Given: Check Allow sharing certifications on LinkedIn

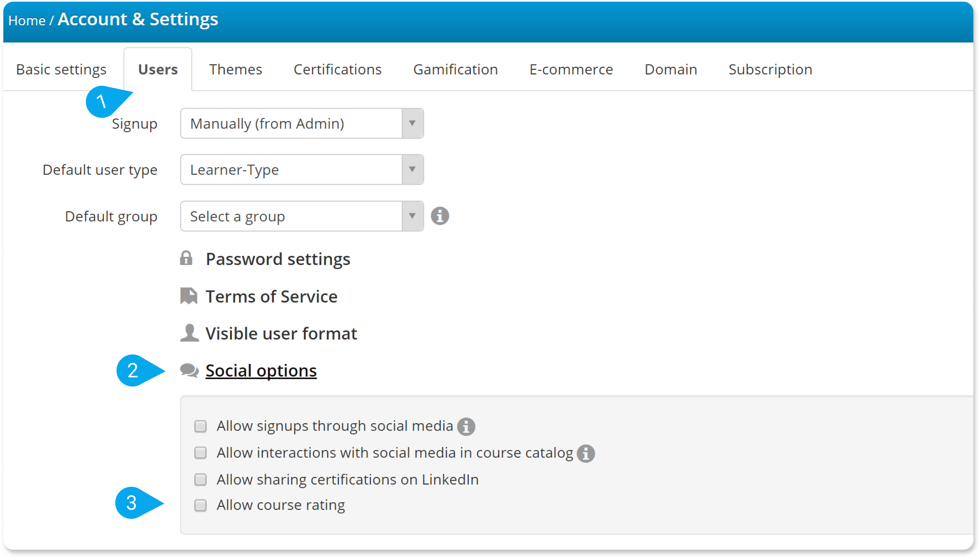Looking at the screenshot, I should (200, 479).
